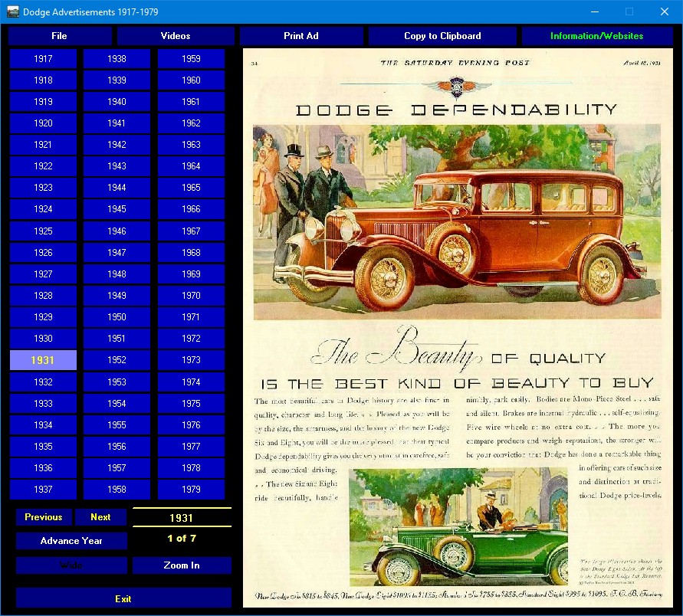Open Information/Websites menu
The image size is (683, 616).
(596, 36)
